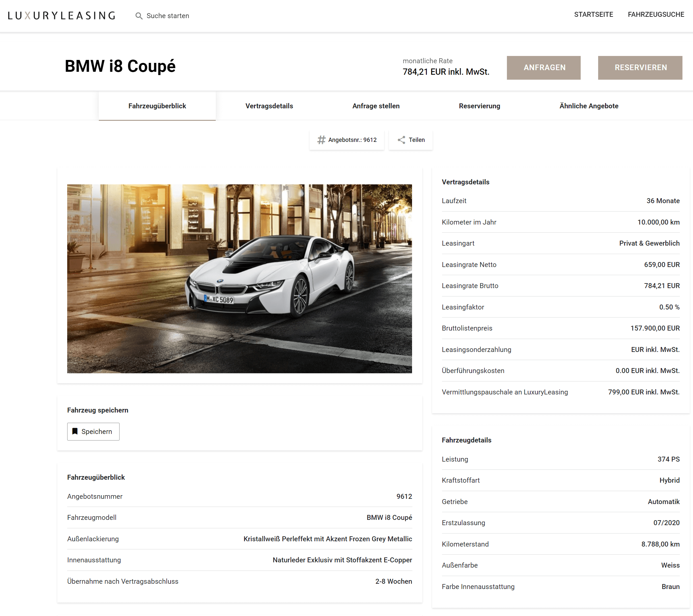Click the search magnifier icon
Viewport: 693px width, 616px height.
(x=139, y=16)
